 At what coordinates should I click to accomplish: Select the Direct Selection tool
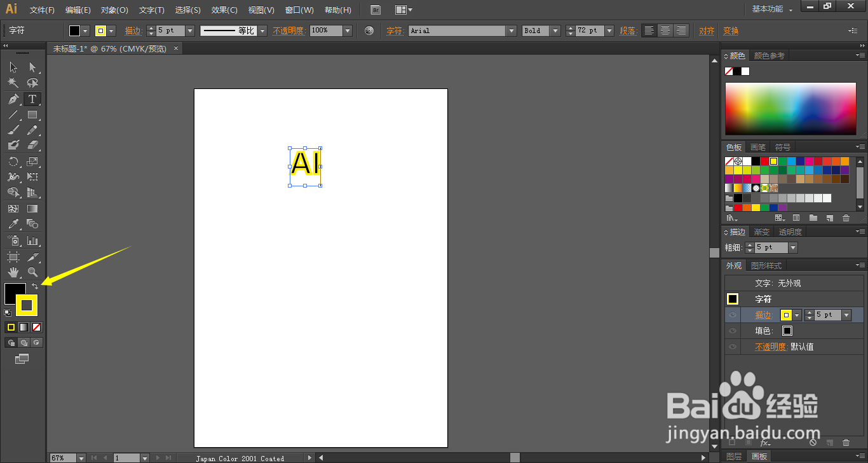pos(32,67)
